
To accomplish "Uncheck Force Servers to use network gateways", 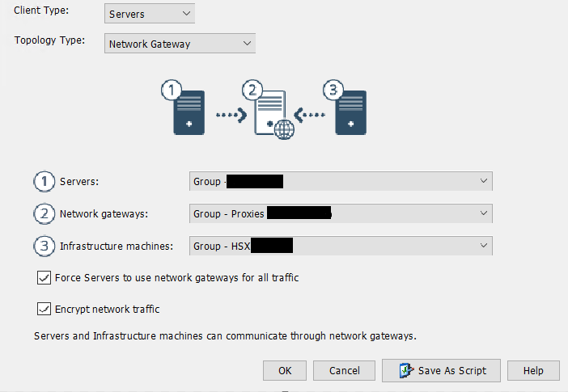I will click(44, 277).
